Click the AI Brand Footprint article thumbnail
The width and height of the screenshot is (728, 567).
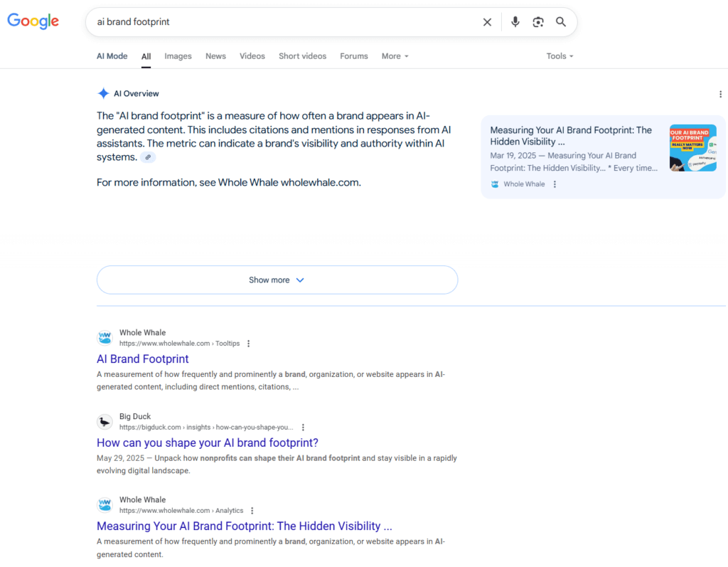(692, 148)
